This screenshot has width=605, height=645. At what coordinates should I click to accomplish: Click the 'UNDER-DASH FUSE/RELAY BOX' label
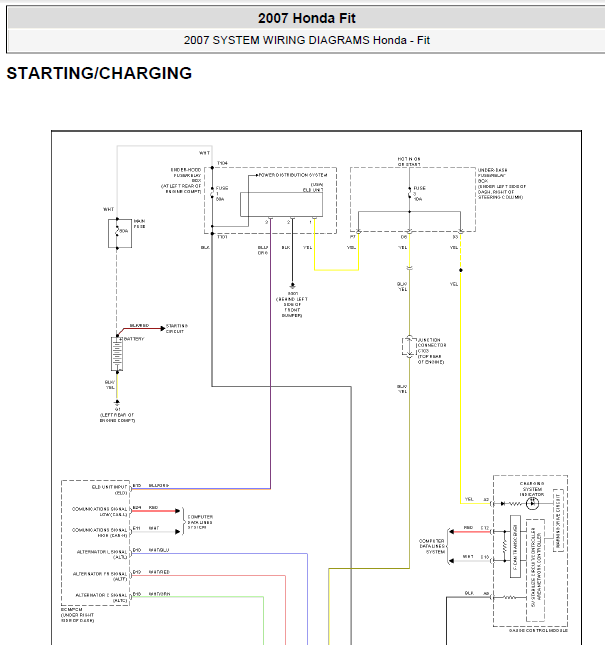(502, 183)
